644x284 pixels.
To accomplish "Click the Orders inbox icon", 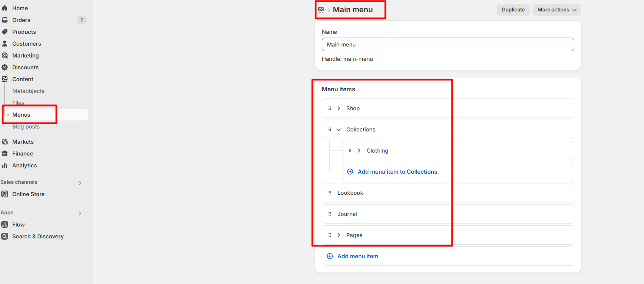I will 5,20.
